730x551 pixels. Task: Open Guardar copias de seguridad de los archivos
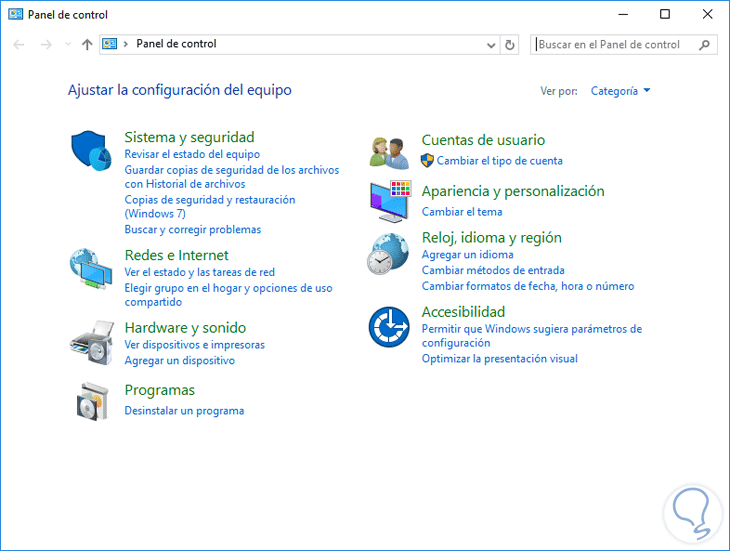(231, 177)
